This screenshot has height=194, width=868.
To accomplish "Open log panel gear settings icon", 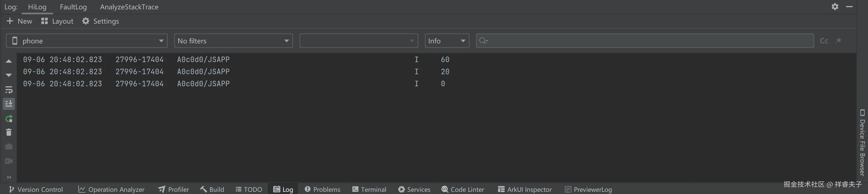I will [x=835, y=7].
